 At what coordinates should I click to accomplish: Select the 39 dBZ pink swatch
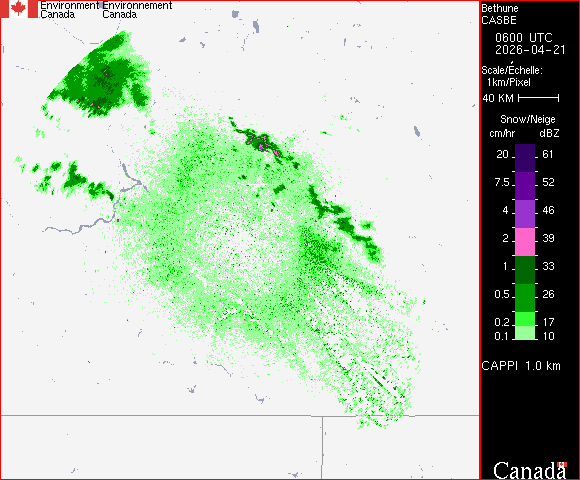click(525, 242)
